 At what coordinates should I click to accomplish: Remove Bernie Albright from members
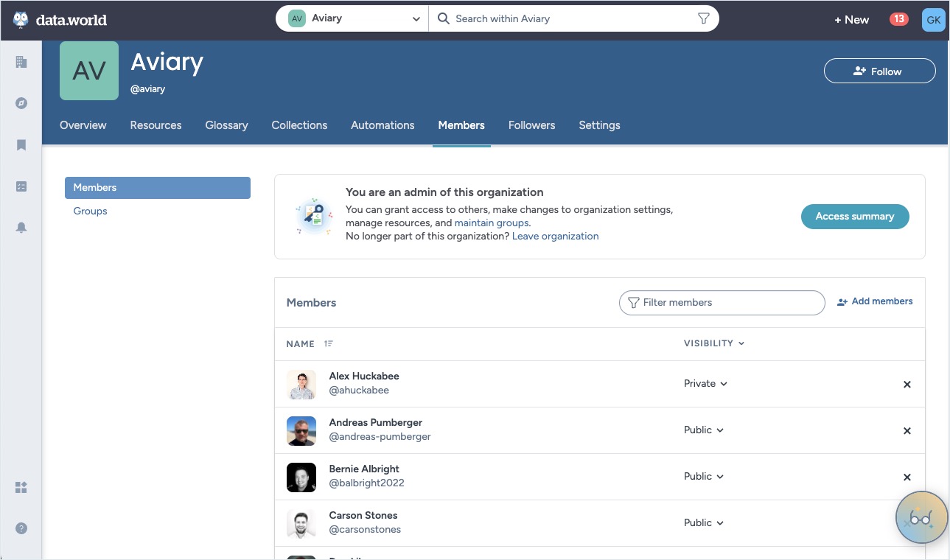907,477
